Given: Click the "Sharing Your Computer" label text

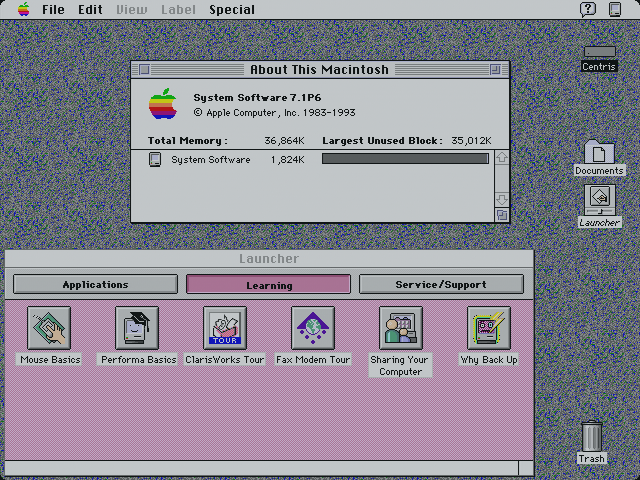Looking at the screenshot, I should click(400, 366).
